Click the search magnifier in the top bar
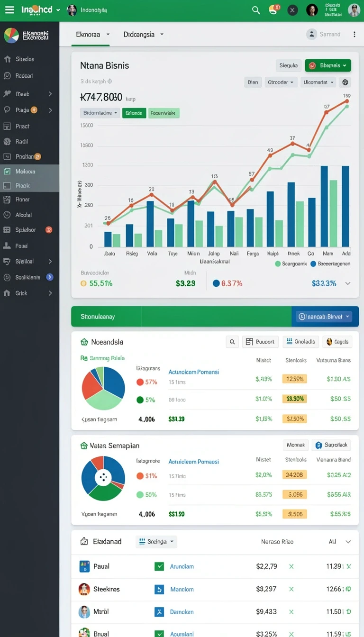 [256, 10]
